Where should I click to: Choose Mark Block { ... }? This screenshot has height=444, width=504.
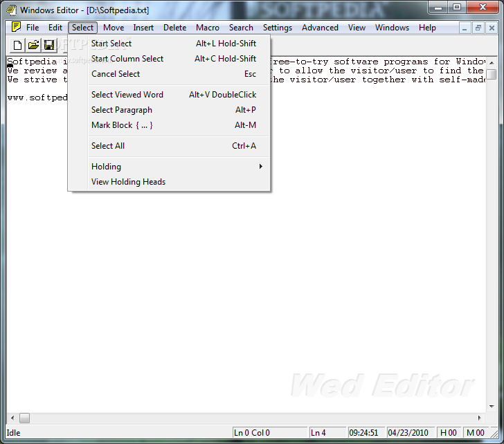tap(169, 125)
